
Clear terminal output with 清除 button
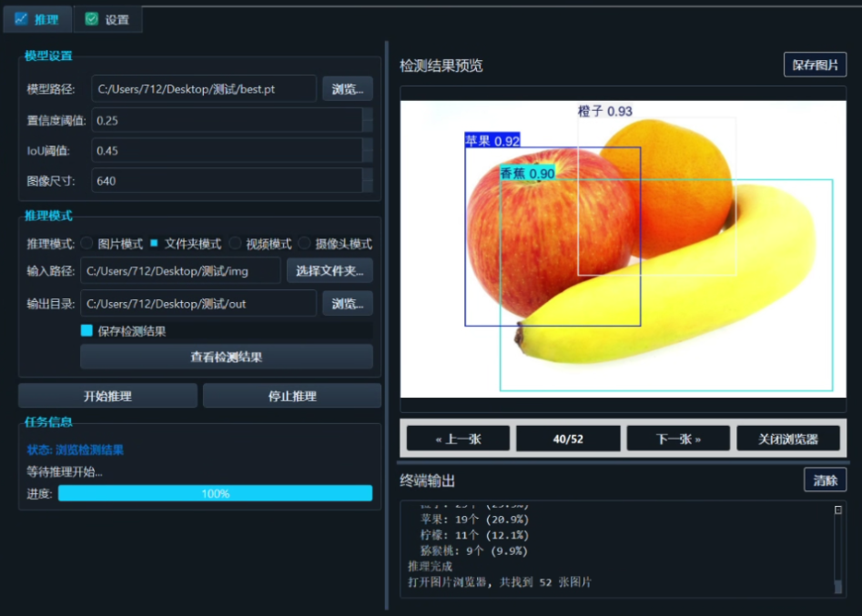825,480
